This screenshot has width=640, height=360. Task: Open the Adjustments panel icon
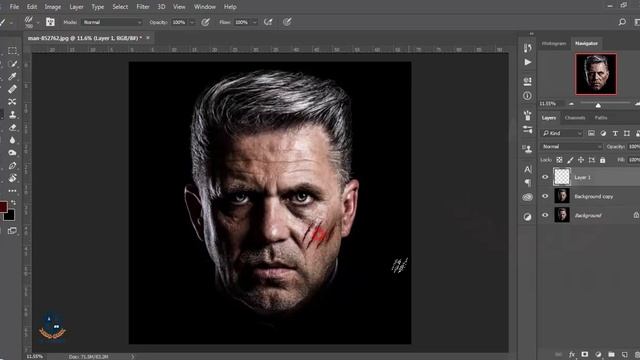point(527,217)
